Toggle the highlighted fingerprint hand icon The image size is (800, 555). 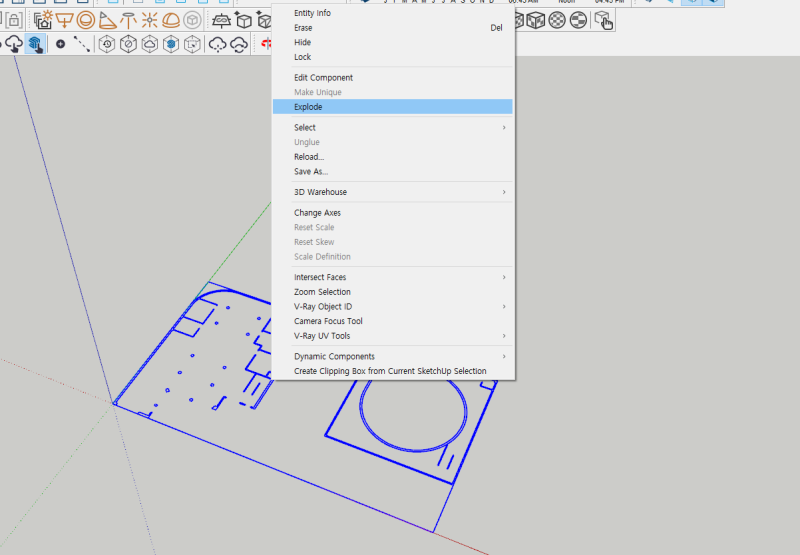35,44
